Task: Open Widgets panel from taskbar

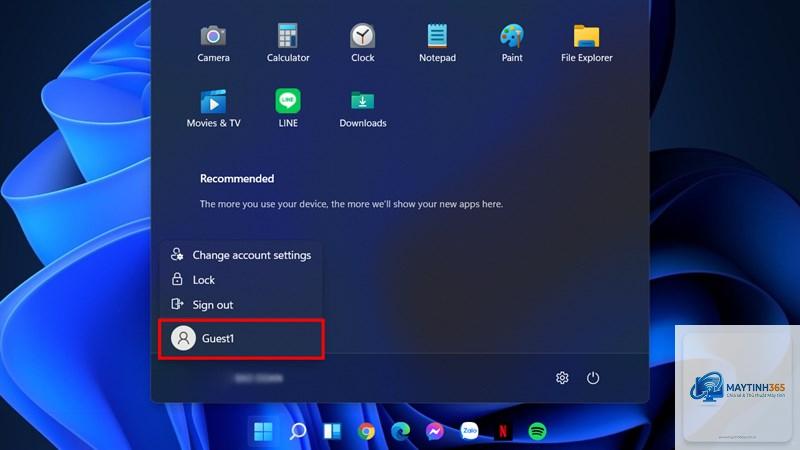Action: (x=332, y=431)
